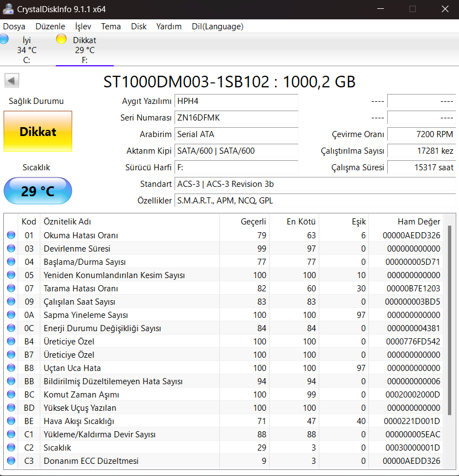
Task: Select the C: drive with İyi status
Action: coord(27,50)
